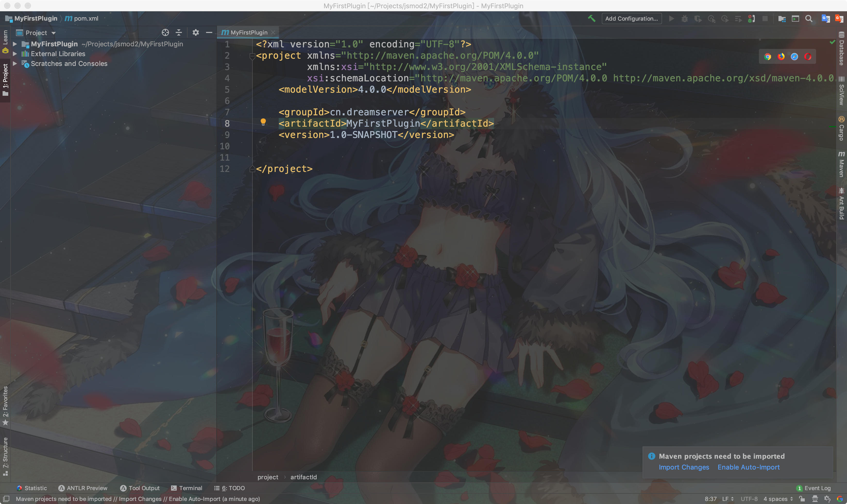Collapse all in Project panel
Viewport: 847px width, 504px height.
point(179,33)
